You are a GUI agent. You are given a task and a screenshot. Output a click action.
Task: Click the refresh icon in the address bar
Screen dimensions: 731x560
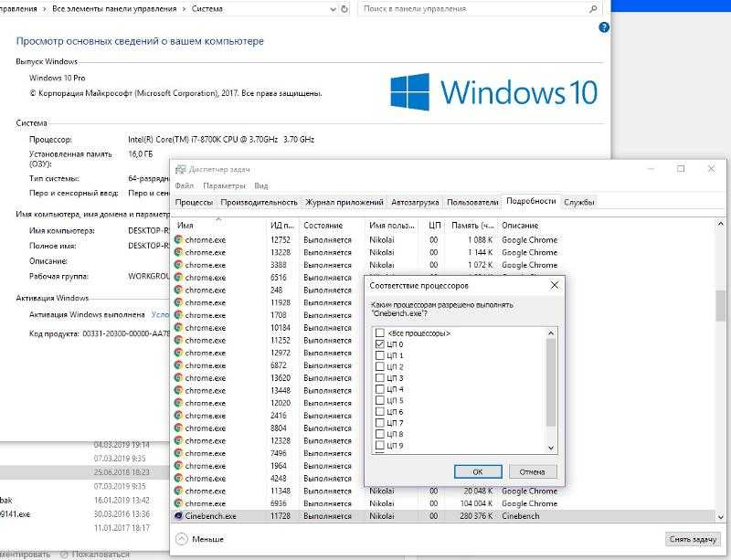[344, 9]
